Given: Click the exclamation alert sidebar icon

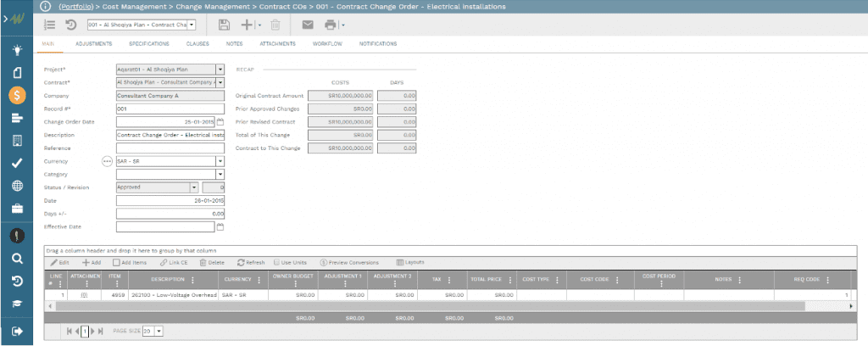Looking at the screenshot, I should 17,235.
